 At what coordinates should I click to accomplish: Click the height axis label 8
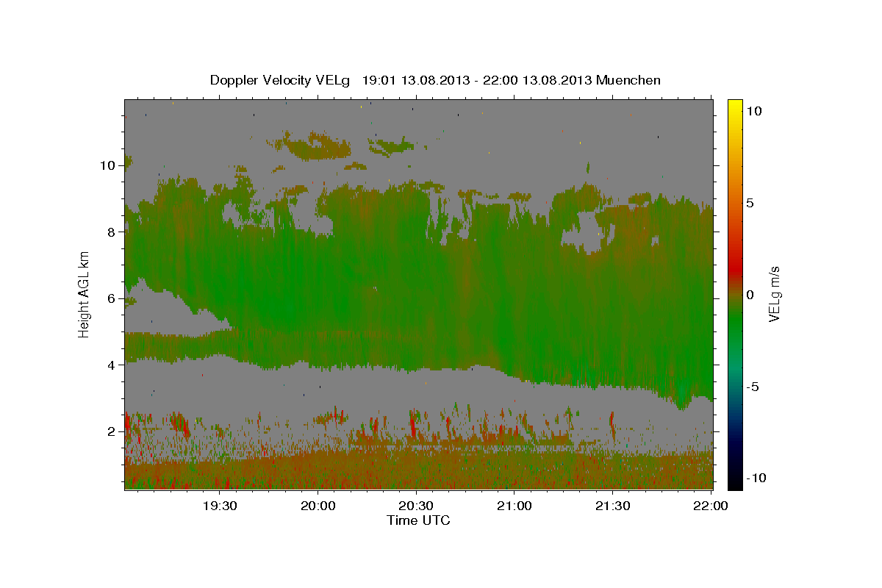point(111,232)
